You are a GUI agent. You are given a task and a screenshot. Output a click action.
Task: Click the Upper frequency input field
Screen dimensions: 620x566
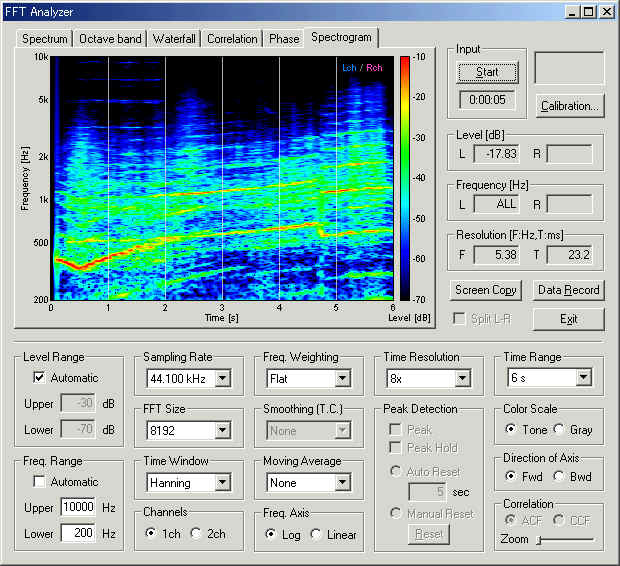pyautogui.click(x=76, y=507)
